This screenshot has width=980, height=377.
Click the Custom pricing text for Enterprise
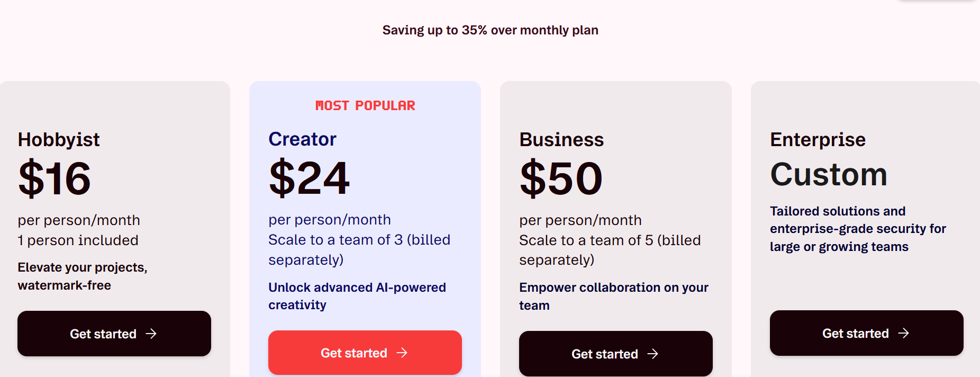[829, 175]
